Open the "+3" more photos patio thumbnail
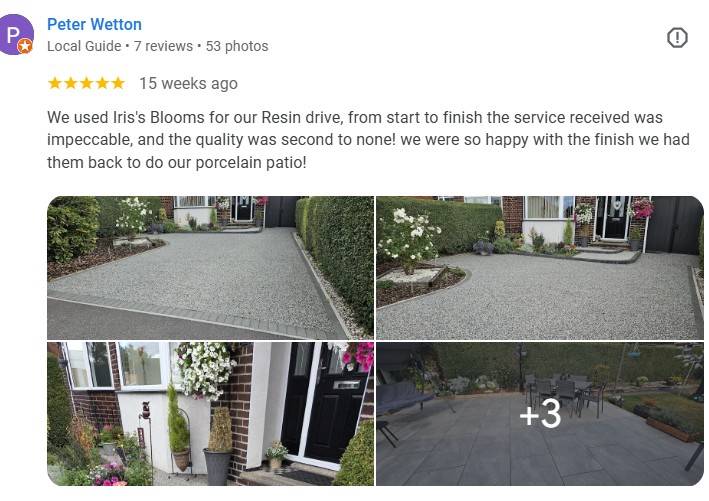The height and width of the screenshot is (501, 709). pos(539,413)
